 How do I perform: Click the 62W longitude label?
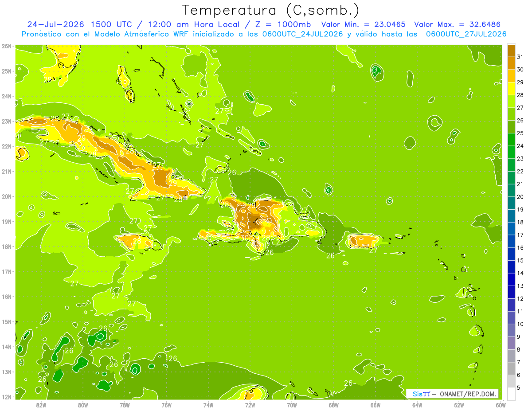pos(459,405)
